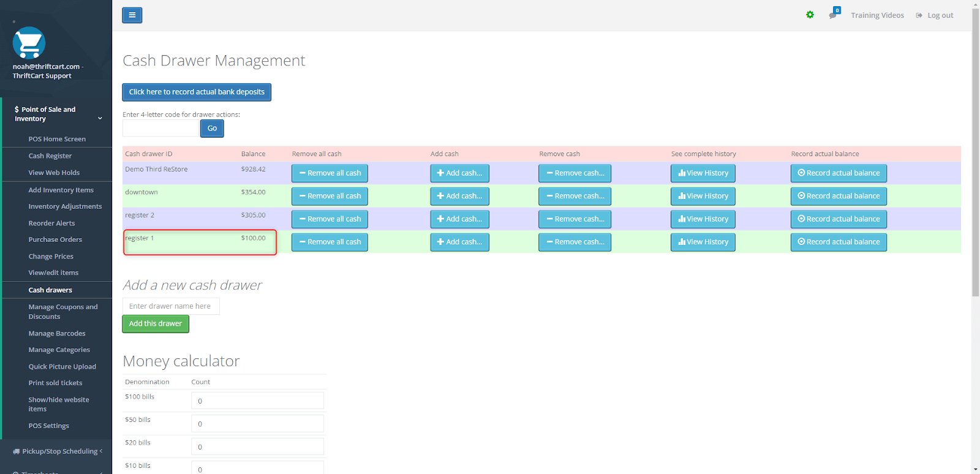Record actual balance for register 2
980x474 pixels.
839,219
